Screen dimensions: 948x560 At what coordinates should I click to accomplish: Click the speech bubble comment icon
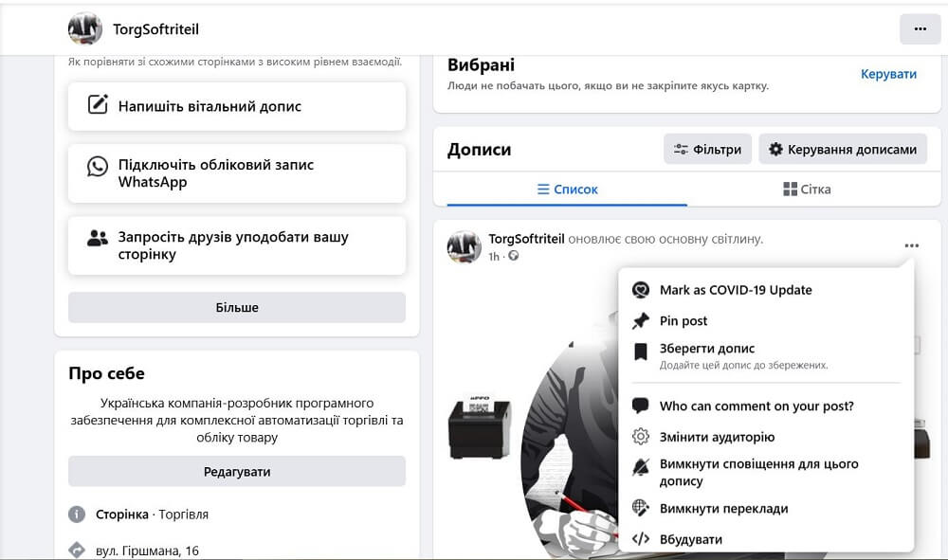641,406
